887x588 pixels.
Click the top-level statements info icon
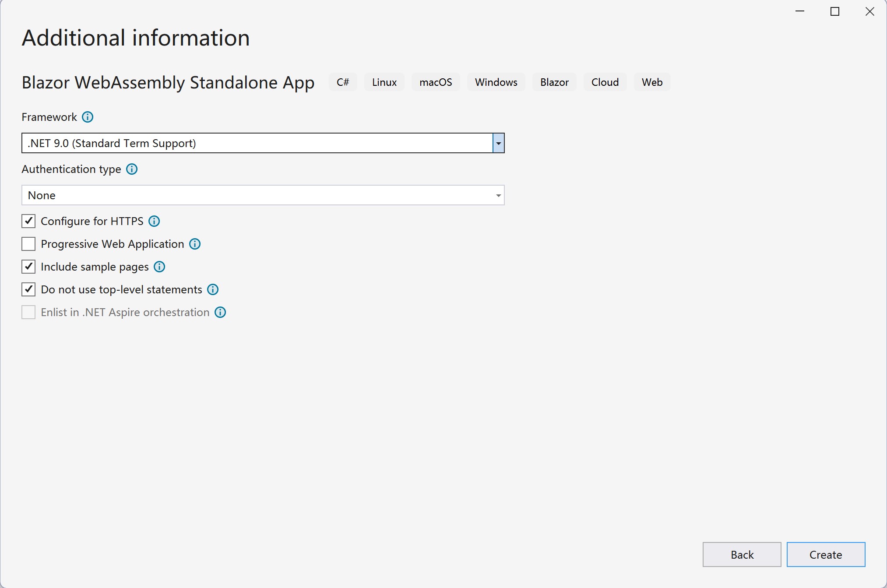pyautogui.click(x=213, y=289)
